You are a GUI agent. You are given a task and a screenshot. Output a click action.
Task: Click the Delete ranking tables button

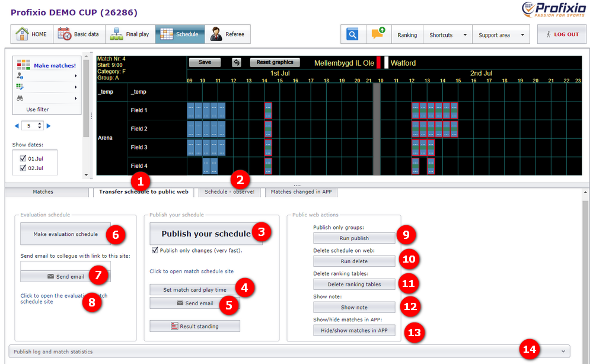[x=354, y=284]
